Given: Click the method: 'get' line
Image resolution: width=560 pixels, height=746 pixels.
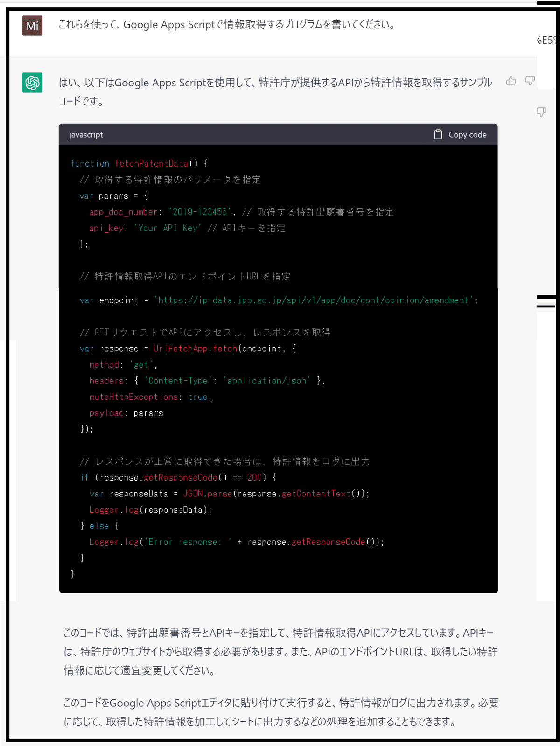Looking at the screenshot, I should pyautogui.click(x=123, y=364).
